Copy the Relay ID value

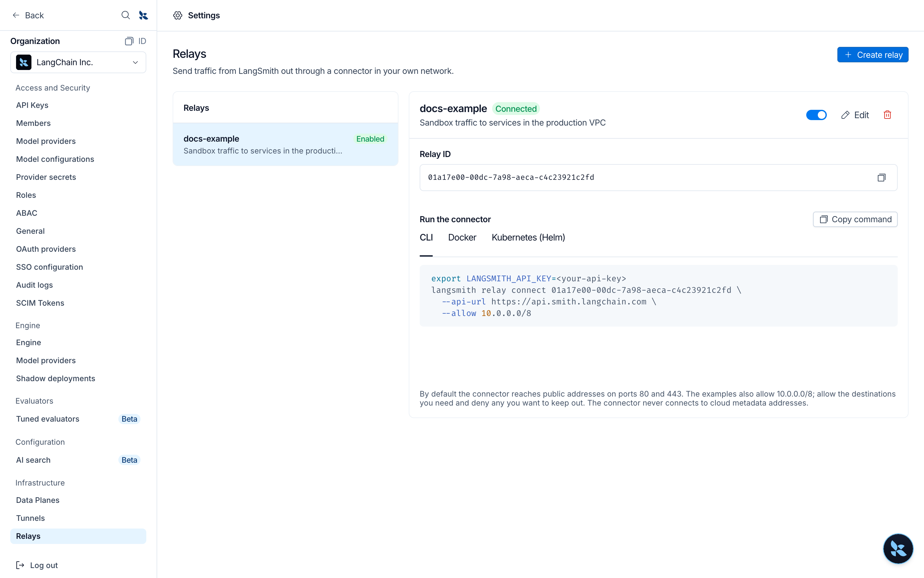click(881, 177)
